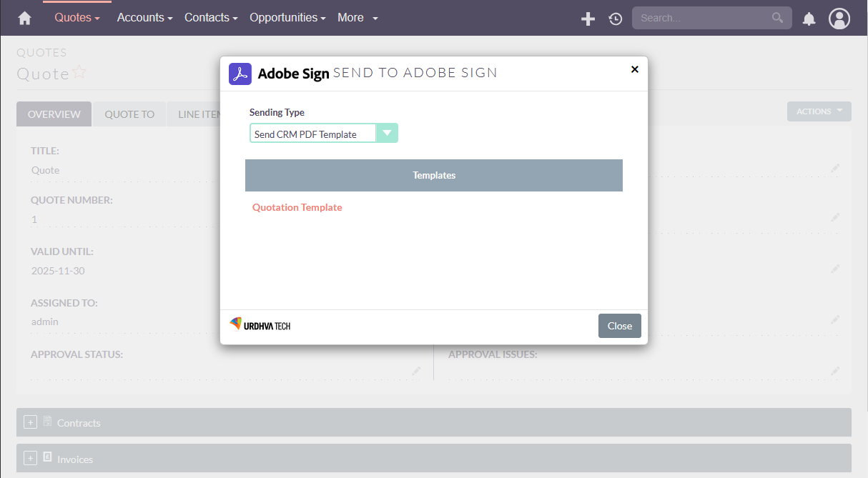Open the Opportunities menu
The width and height of the screenshot is (868, 478).
click(x=284, y=17)
